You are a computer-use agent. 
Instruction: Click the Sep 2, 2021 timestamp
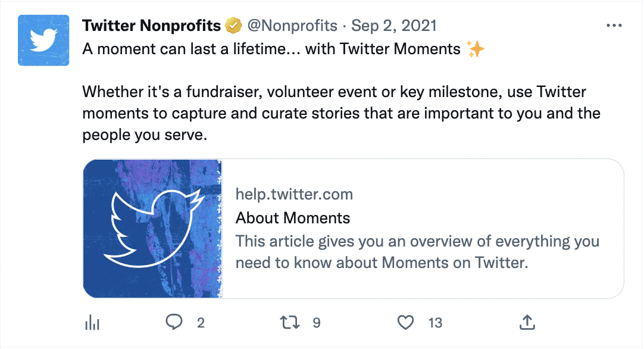pyautogui.click(x=394, y=26)
